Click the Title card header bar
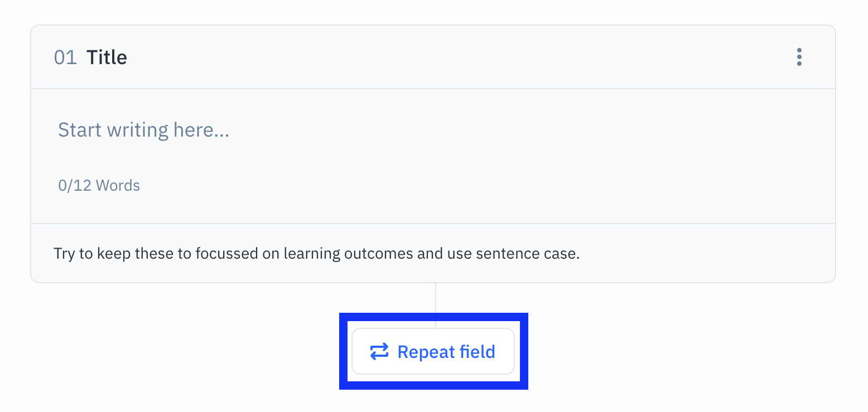868x412 pixels. [433, 57]
